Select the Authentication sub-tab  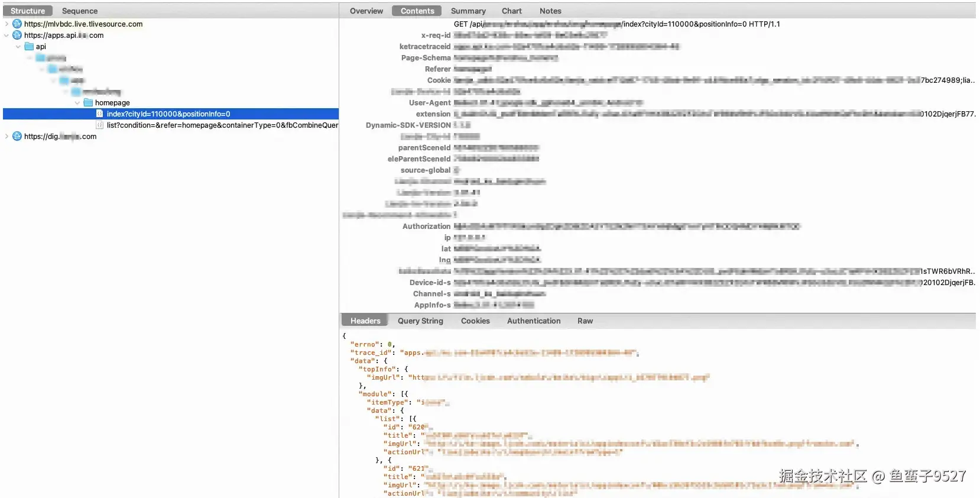tap(534, 321)
